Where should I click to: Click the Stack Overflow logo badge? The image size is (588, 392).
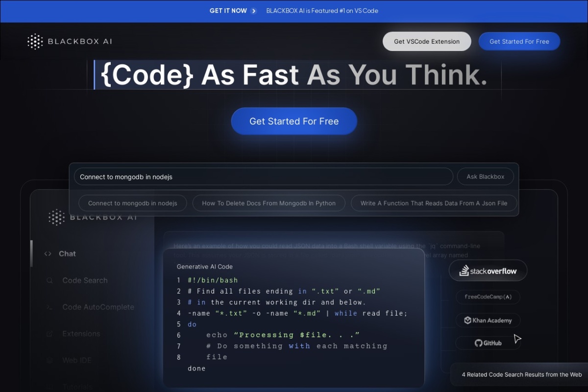tap(488, 270)
